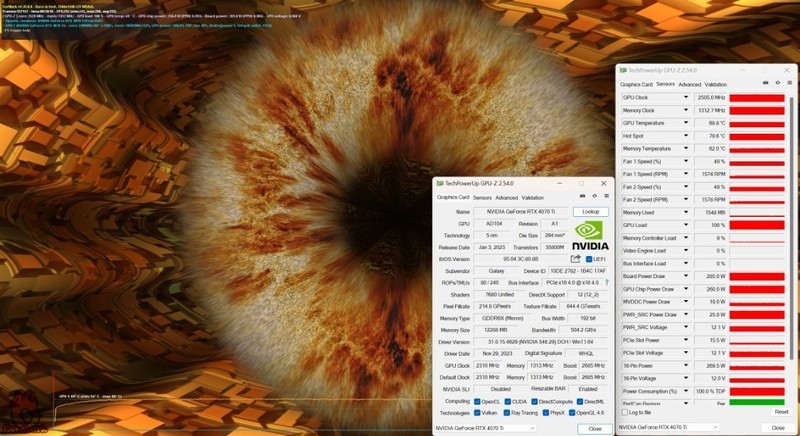The width and height of the screenshot is (800, 436).
Task: Click the Lookup button
Action: 590,212
